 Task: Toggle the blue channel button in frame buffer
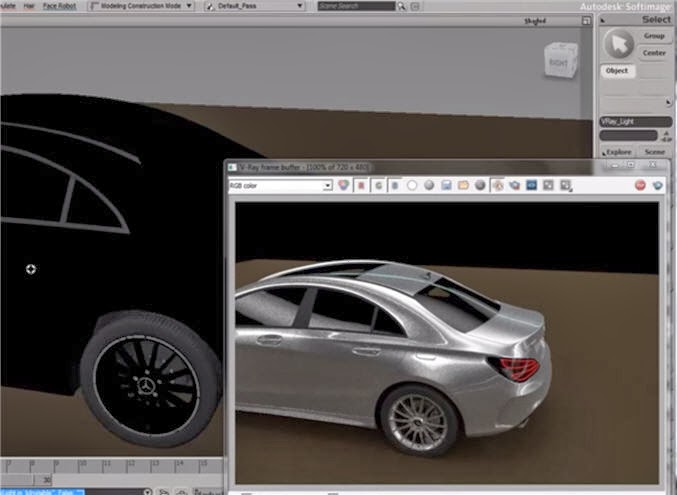coord(395,185)
